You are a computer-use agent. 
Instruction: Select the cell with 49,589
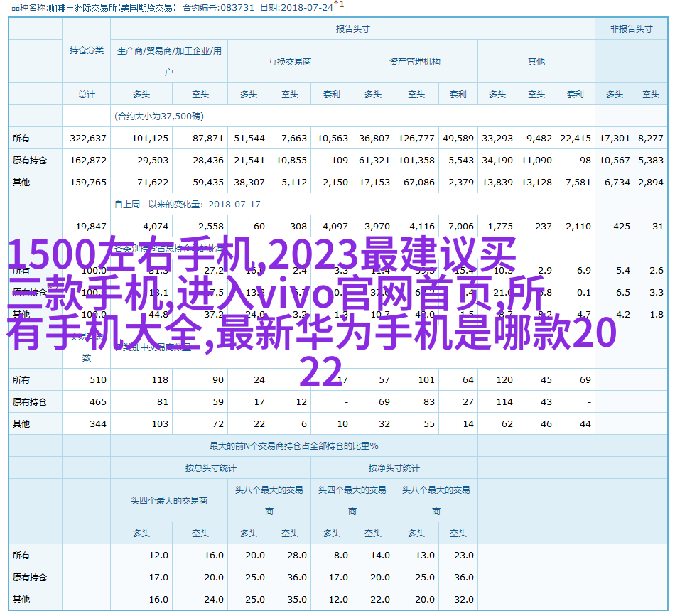[x=458, y=138]
